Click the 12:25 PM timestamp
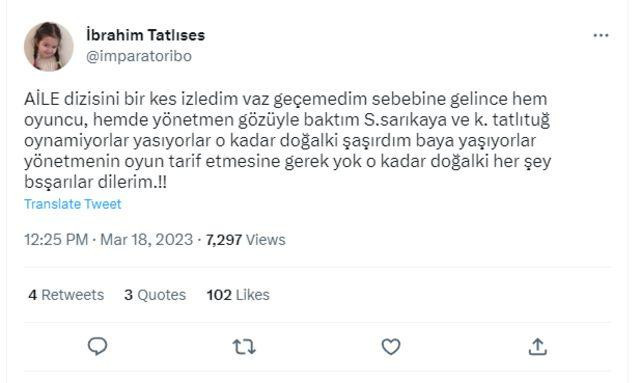This screenshot has height=383, width=640. point(56,239)
